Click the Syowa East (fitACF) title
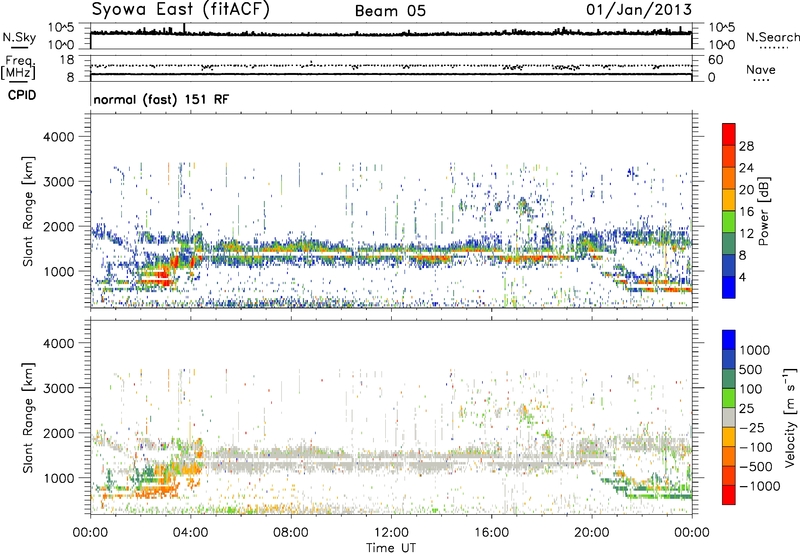This screenshot has width=800, height=554. (181, 10)
